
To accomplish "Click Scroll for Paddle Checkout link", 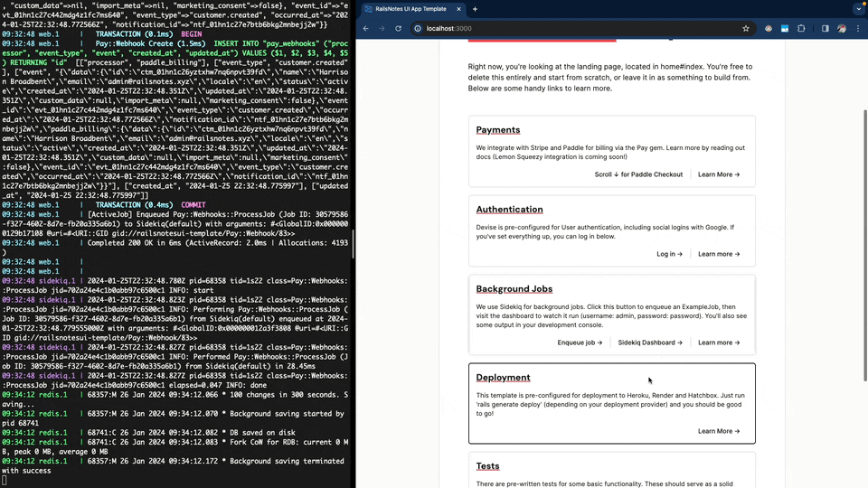I will (x=638, y=174).
